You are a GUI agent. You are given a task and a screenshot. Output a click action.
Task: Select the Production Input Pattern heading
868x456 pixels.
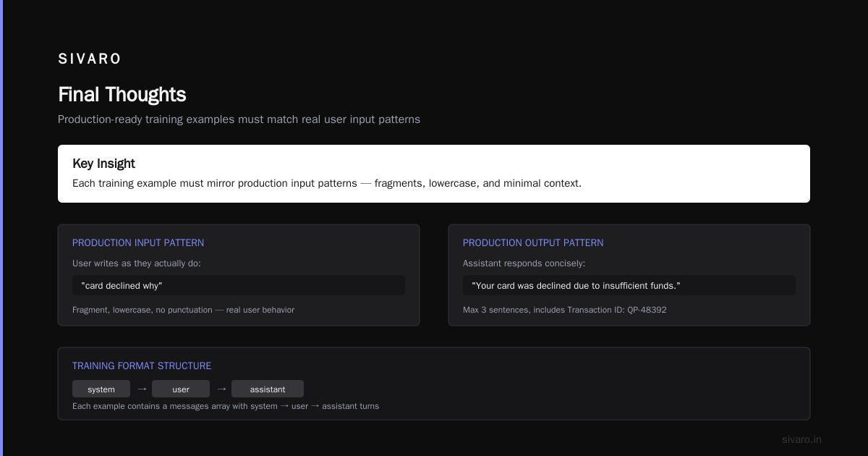(x=138, y=243)
